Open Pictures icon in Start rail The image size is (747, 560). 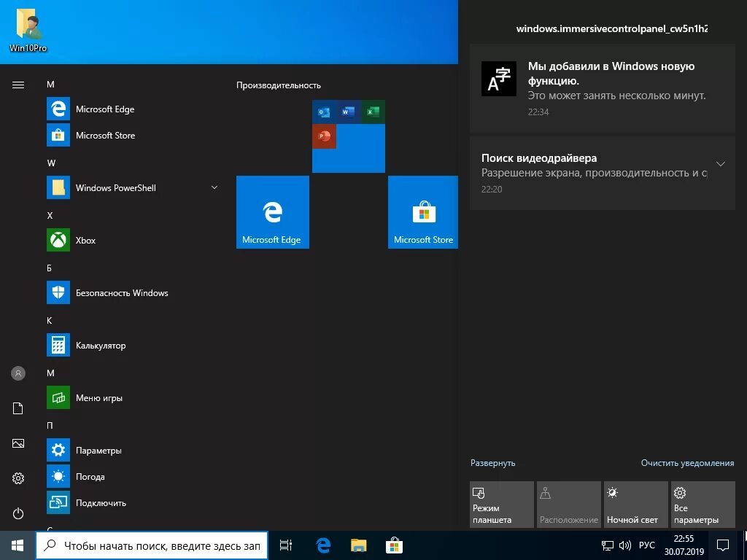pos(18,443)
